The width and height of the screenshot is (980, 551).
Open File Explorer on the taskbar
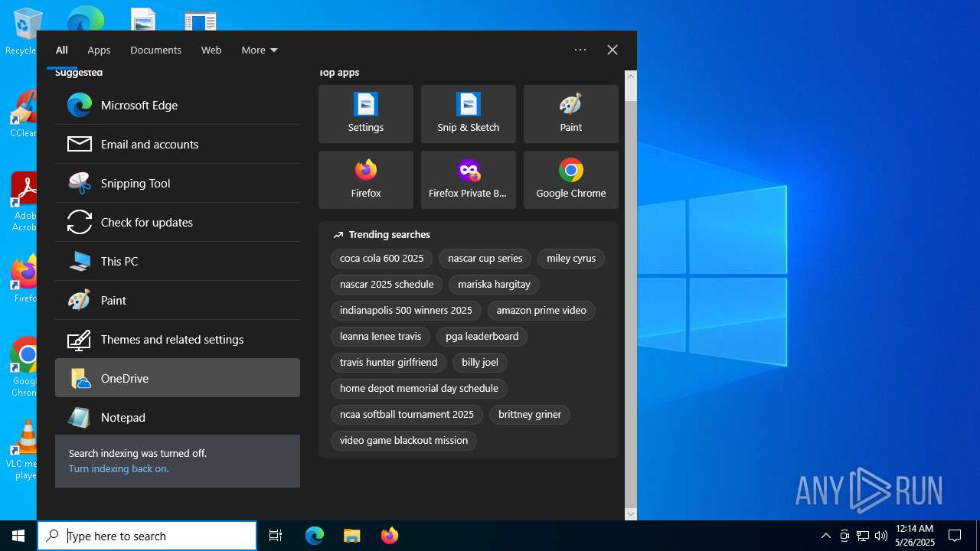[351, 536]
